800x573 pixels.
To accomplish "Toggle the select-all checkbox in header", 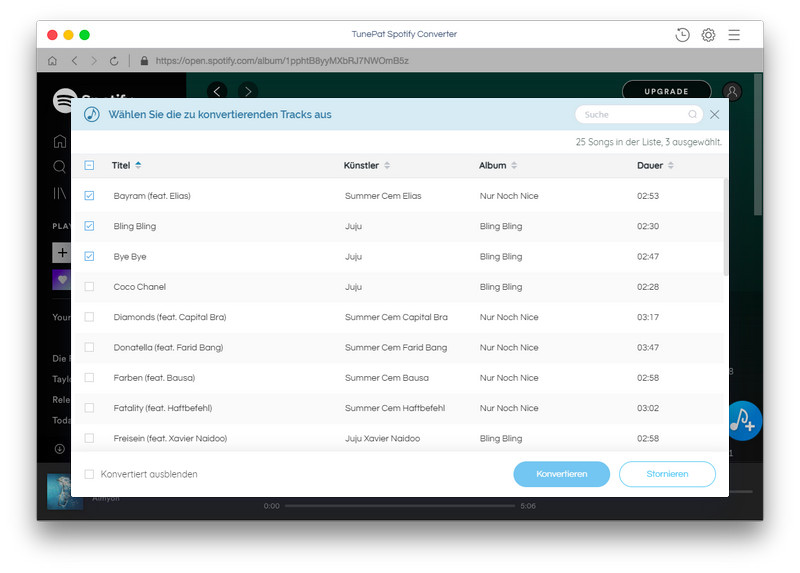I will click(89, 165).
